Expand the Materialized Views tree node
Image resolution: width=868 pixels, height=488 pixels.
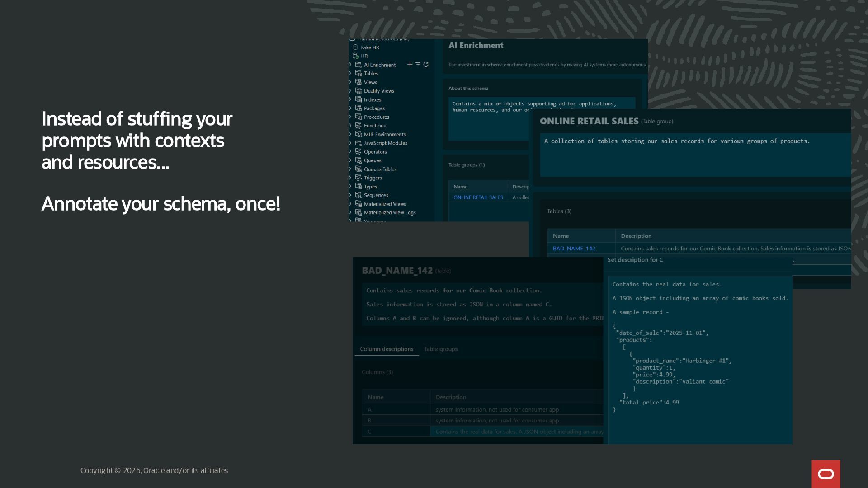coord(350,204)
